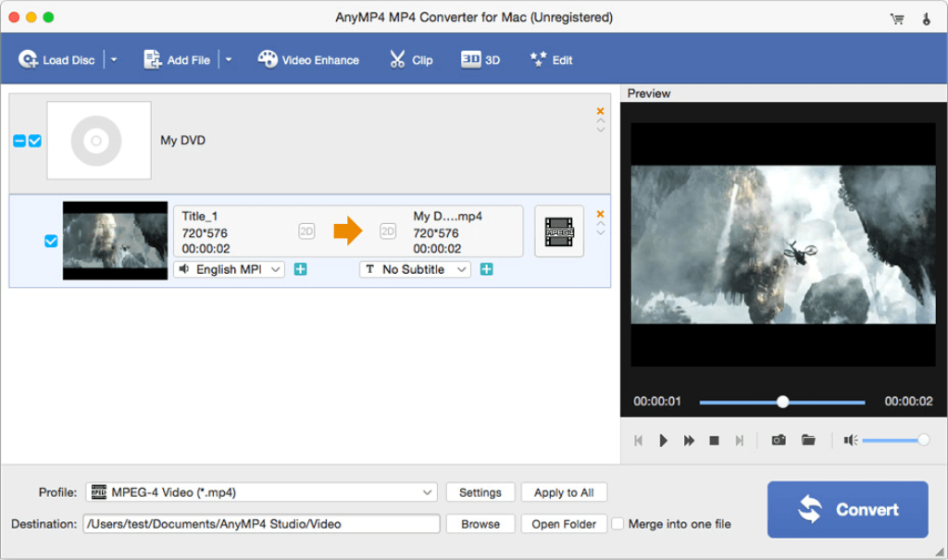Open the purchase cart icon in title bar
The width and height of the screenshot is (948, 560).
(x=897, y=19)
